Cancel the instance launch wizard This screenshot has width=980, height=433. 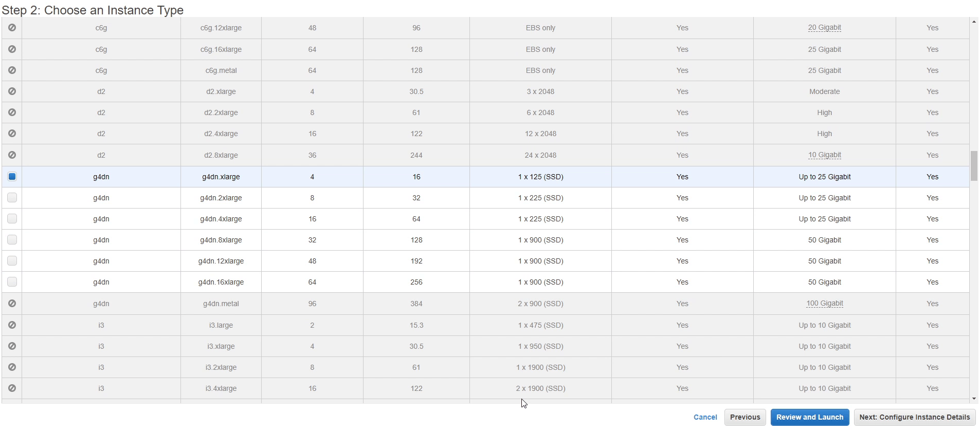[x=705, y=417]
